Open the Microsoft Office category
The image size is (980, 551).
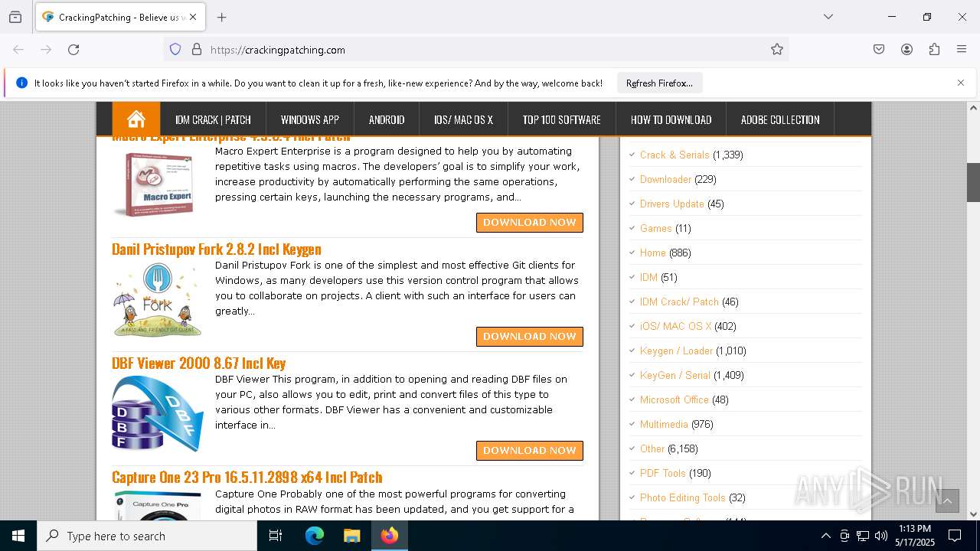[x=675, y=399]
